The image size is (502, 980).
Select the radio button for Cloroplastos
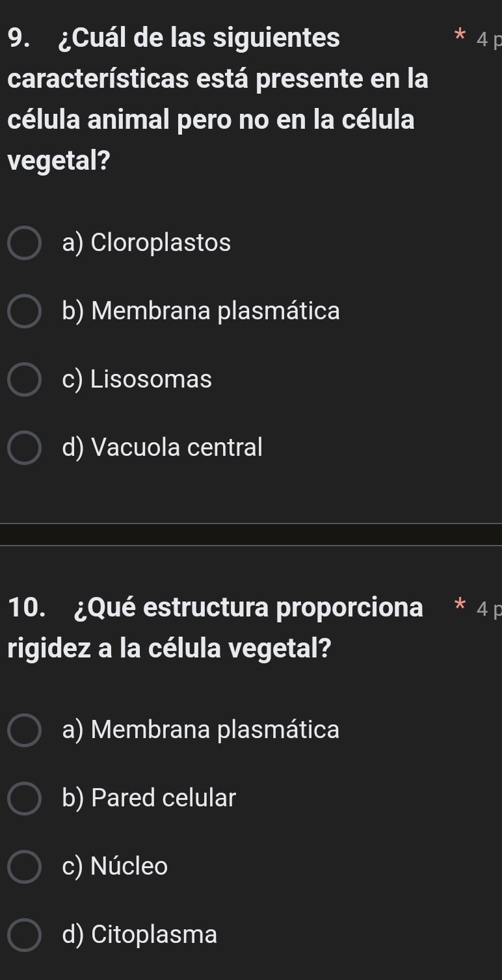25,244
